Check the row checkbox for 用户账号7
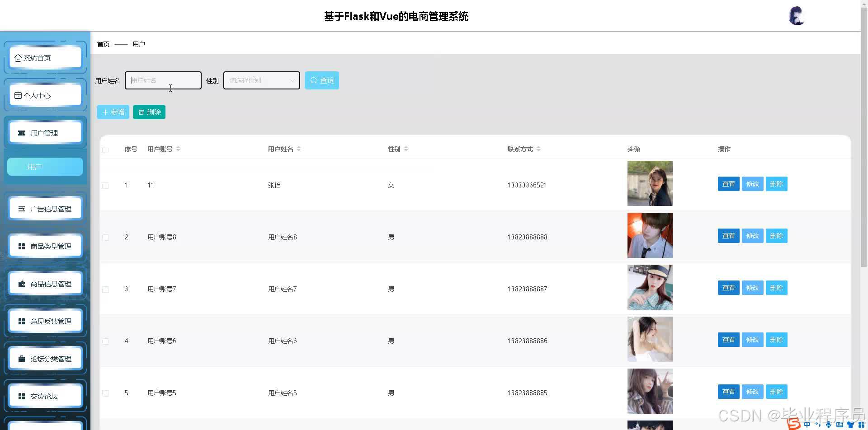 click(105, 290)
